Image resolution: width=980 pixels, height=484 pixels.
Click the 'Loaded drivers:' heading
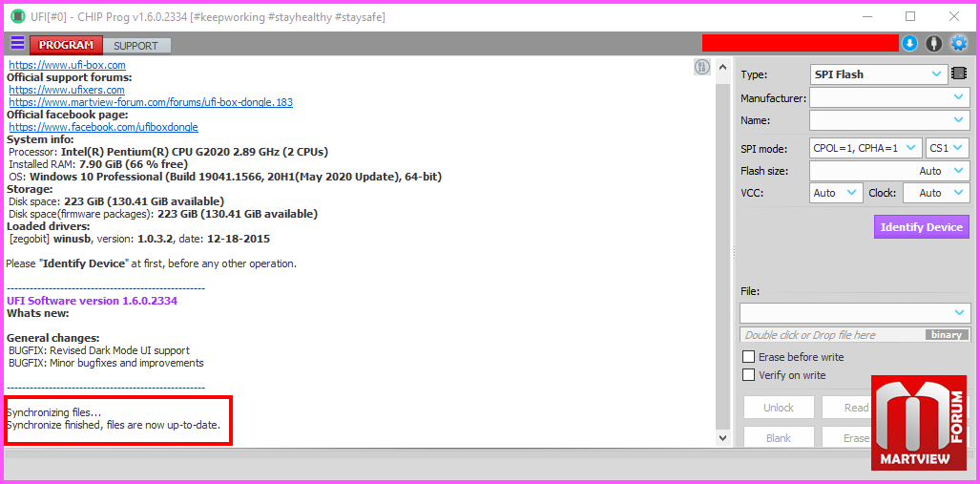point(48,226)
